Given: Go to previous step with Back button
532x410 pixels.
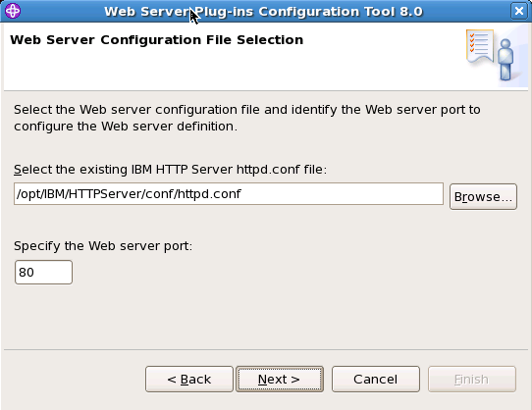Looking at the screenshot, I should [x=189, y=380].
